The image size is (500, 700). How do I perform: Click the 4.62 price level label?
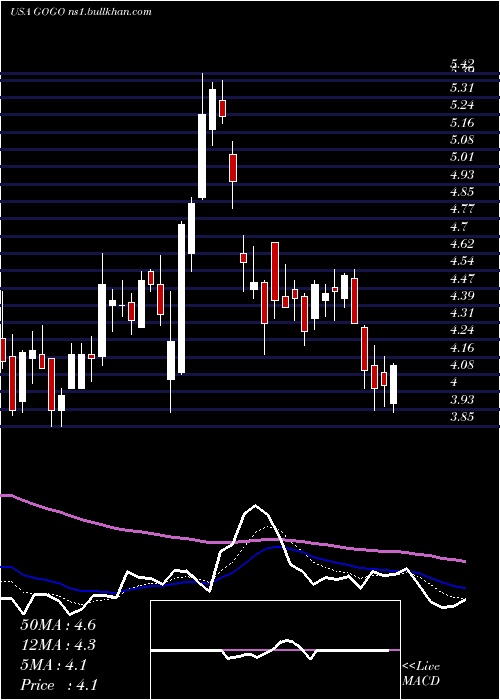[462, 244]
